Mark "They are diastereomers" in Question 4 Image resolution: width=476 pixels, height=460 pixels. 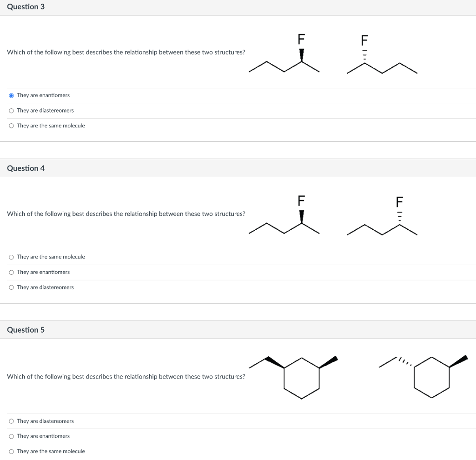[x=11, y=287]
